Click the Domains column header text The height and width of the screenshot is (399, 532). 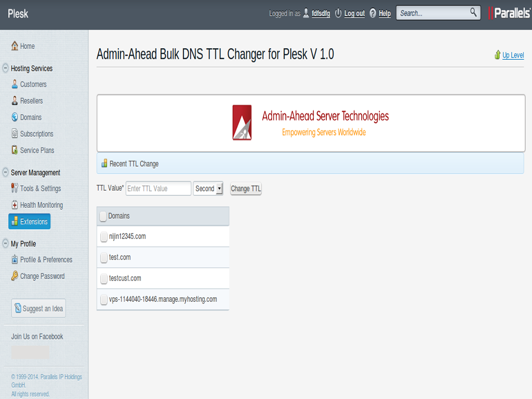119,216
